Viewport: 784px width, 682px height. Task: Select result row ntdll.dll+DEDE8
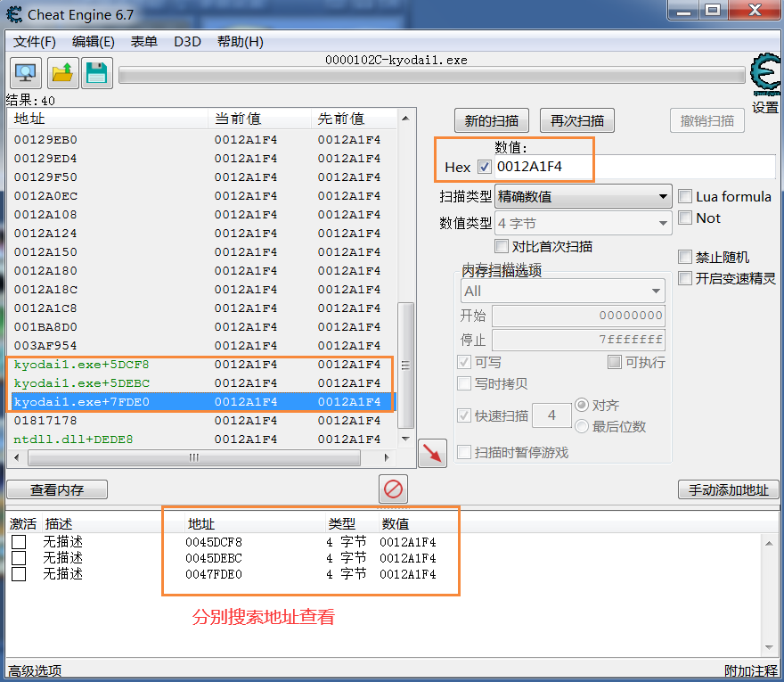tap(201, 440)
